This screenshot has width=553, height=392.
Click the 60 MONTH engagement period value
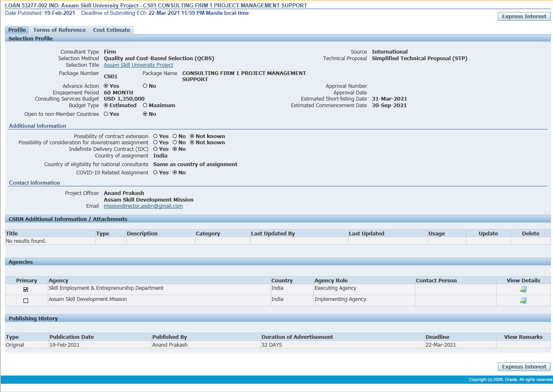[x=118, y=92]
